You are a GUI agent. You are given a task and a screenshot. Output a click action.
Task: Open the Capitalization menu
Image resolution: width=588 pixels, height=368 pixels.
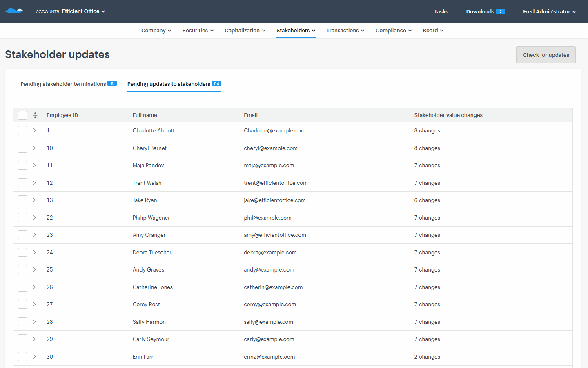[245, 31]
